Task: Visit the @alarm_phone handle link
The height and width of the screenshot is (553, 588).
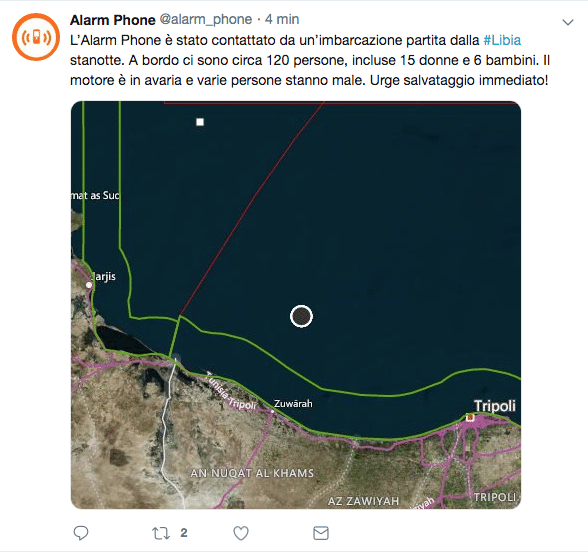Action: click(206, 19)
